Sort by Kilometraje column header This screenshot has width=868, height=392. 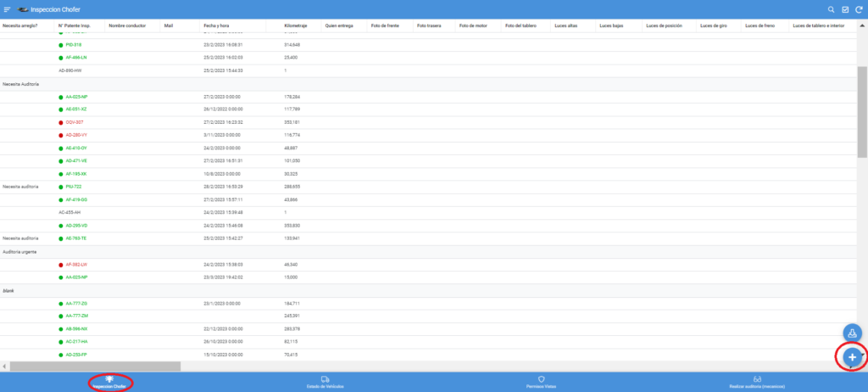296,25
